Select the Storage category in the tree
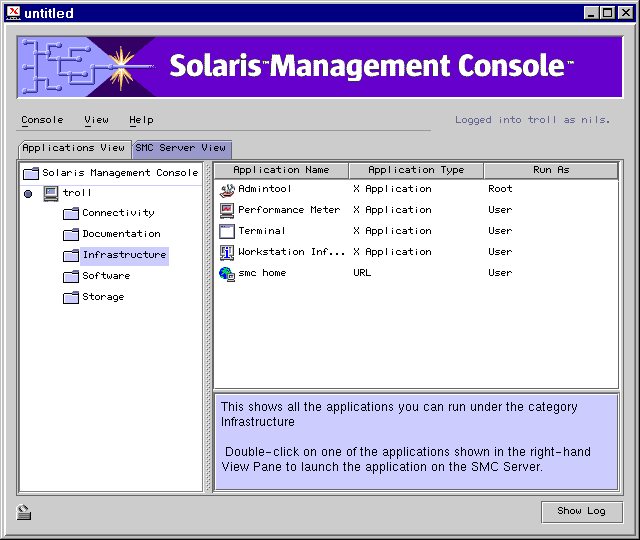Screen dimensions: 640x540 103,297
